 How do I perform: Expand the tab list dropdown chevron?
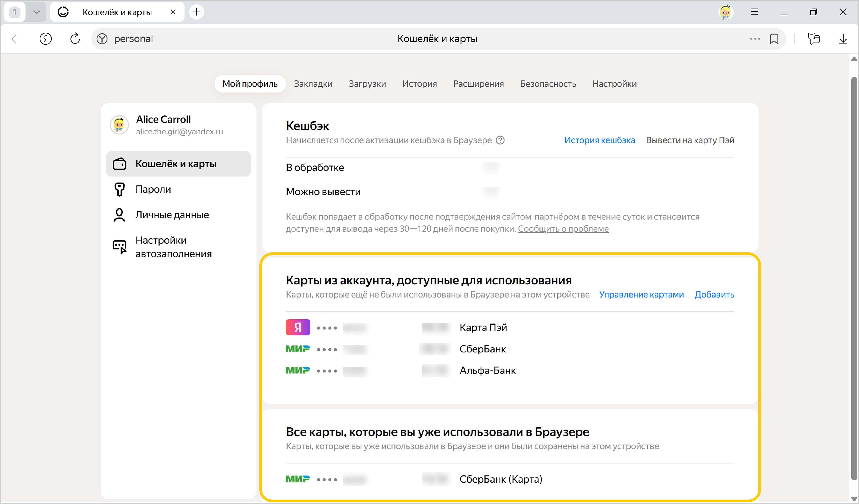pyautogui.click(x=37, y=12)
